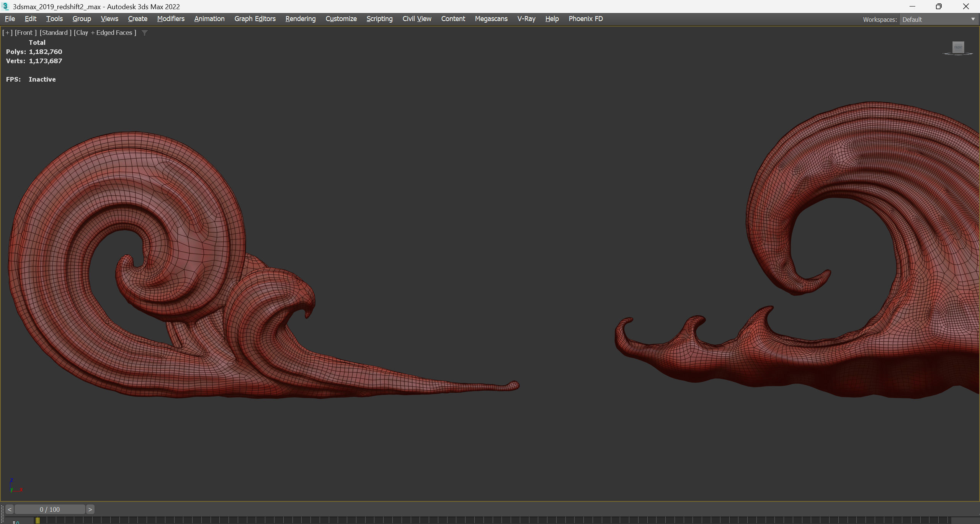Step to the next frame arrow
This screenshot has width=980, height=524.
pos(90,509)
